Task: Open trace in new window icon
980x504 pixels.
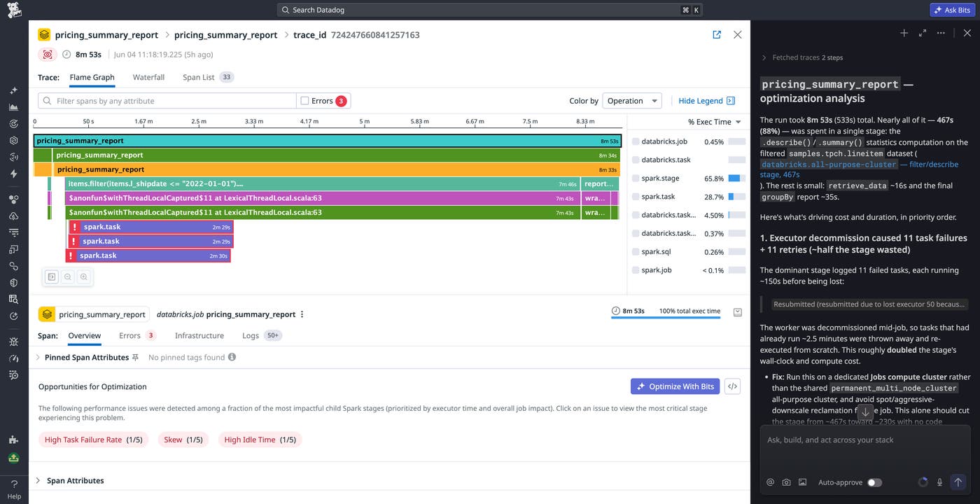Action: coord(717,34)
